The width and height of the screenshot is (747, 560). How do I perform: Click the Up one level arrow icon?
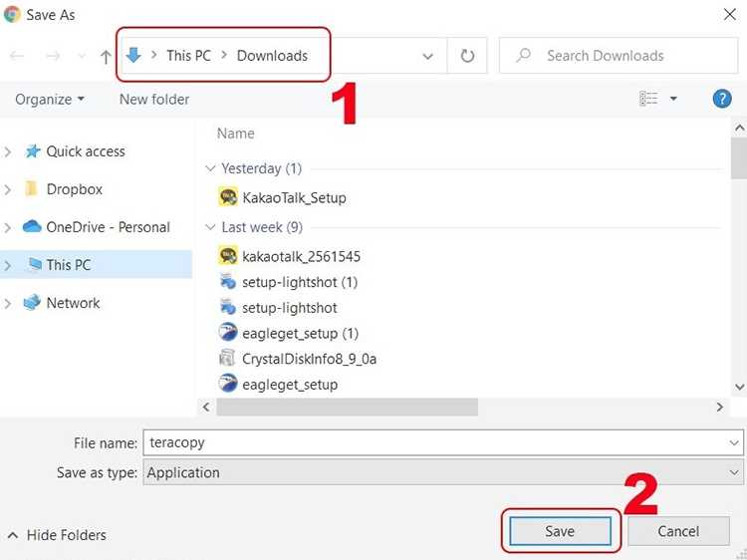[106, 57]
